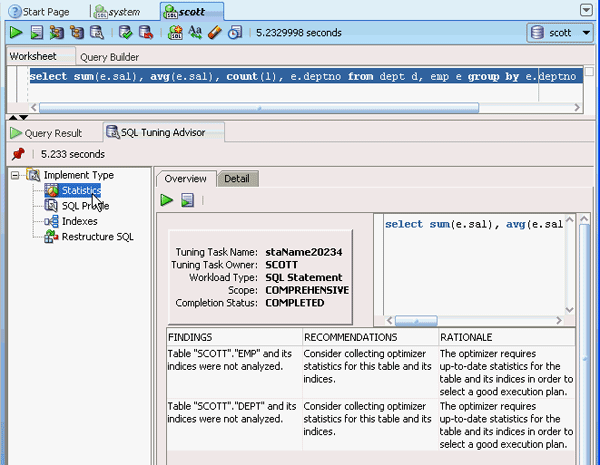This screenshot has height=465, width=600.
Task: Select the Implement Type root label
Action: click(79, 175)
